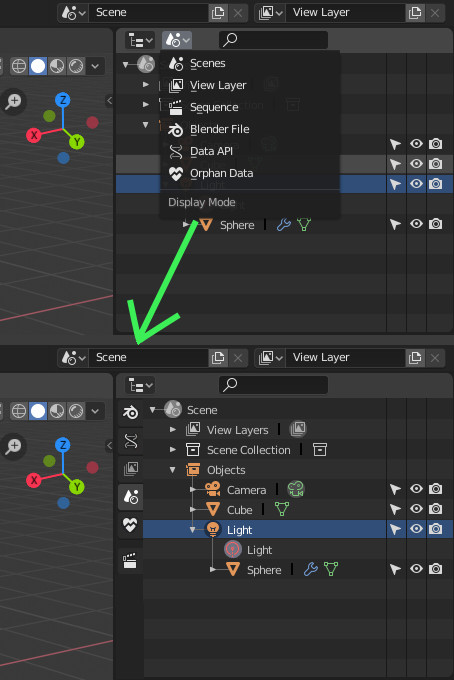454x680 pixels.
Task: Click blue Z axis on lower viewport gizmo
Action: 63,445
